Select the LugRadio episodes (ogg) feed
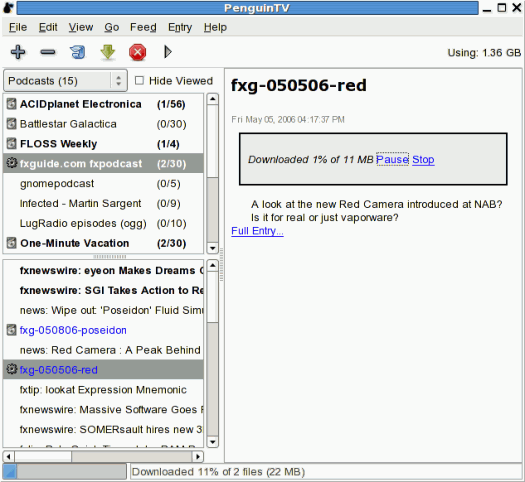Screen dimensions: 525x482 (103, 223)
